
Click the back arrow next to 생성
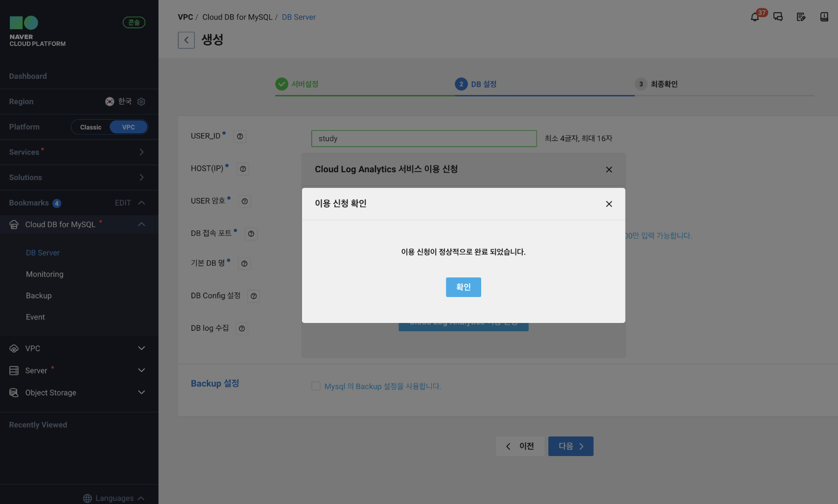(186, 40)
